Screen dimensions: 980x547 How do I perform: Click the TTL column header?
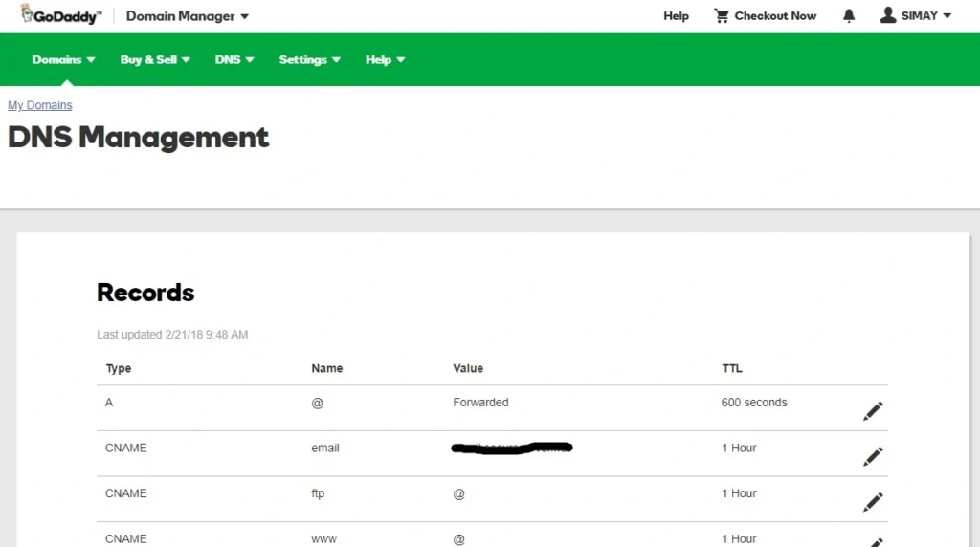pos(732,368)
